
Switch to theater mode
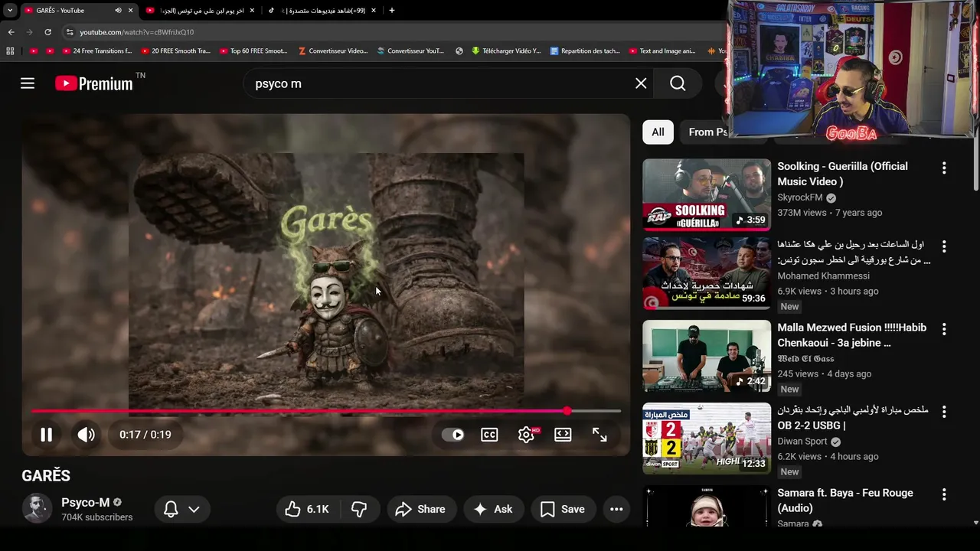point(563,435)
